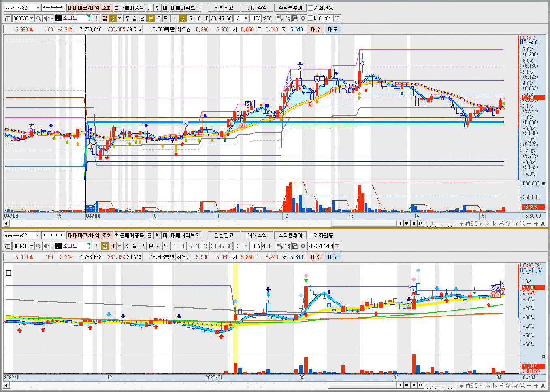Click the save disk icon in top chart toolbar
The height and width of the screenshot is (392, 550).
295,18
